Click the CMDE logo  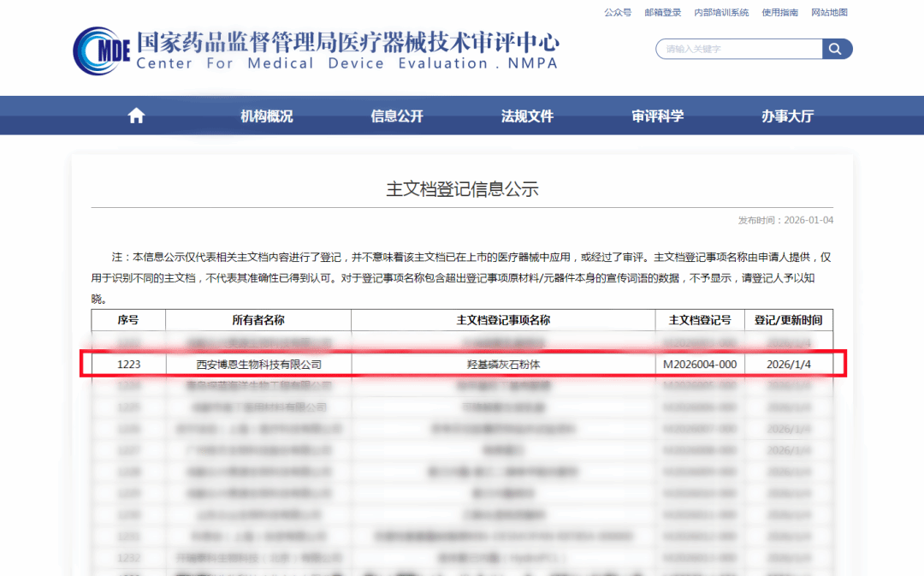tap(103, 50)
